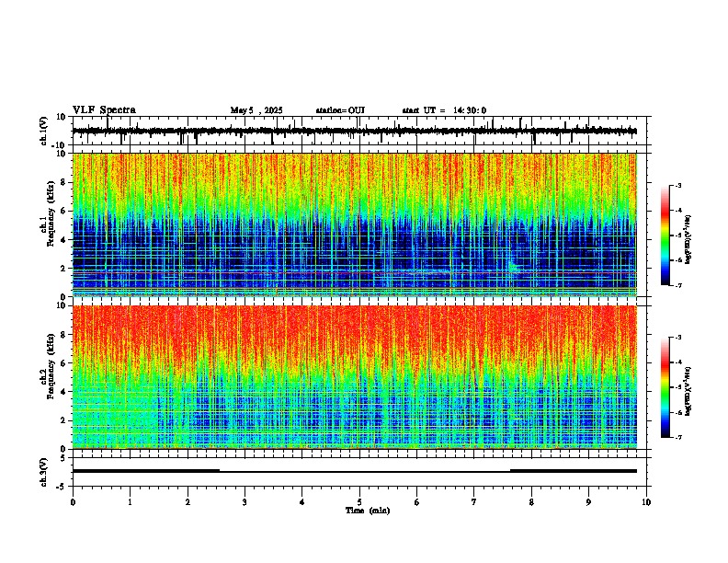The image size is (728, 563).
Task: Click the "-3" label on ch.1 color bar
Action: [x=678, y=185]
